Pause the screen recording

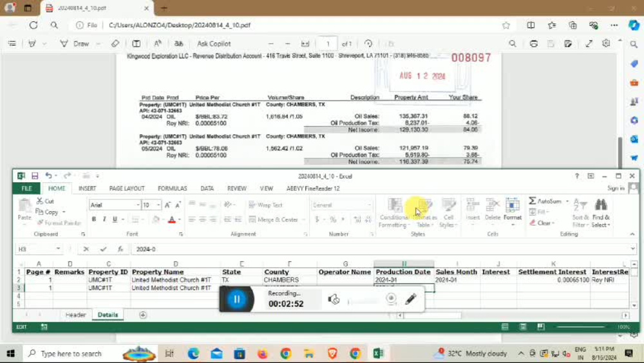click(236, 299)
